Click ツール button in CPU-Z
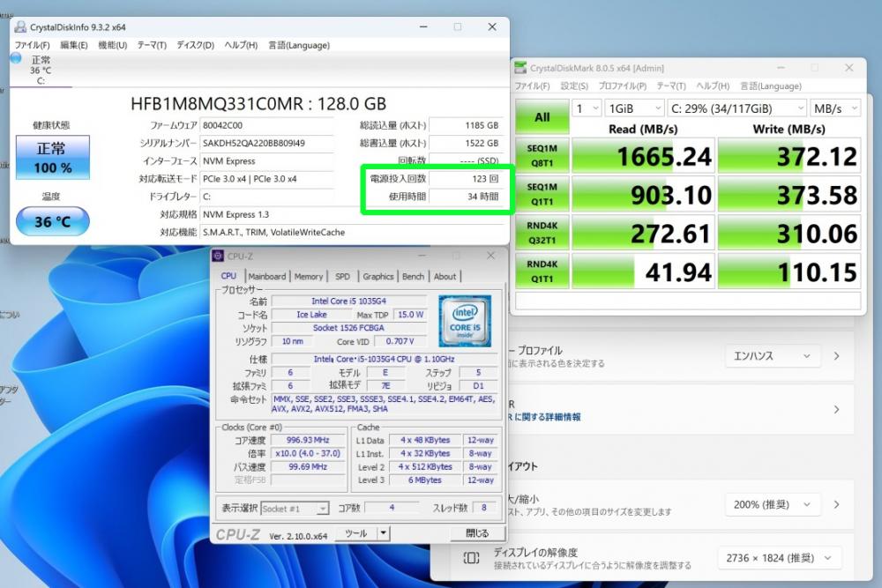Viewport: 882px width, 588px height. 356,533
